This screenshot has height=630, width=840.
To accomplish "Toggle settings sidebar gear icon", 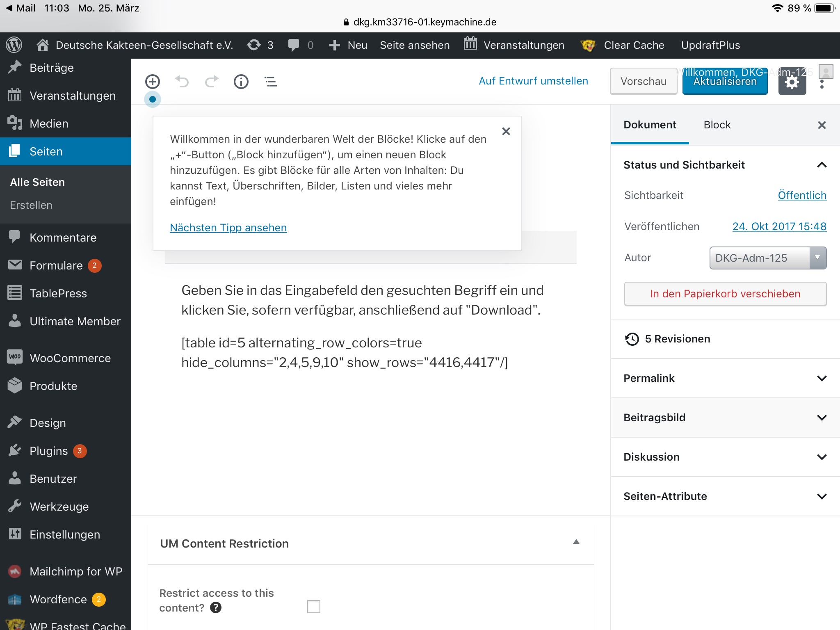I will pos(792,82).
